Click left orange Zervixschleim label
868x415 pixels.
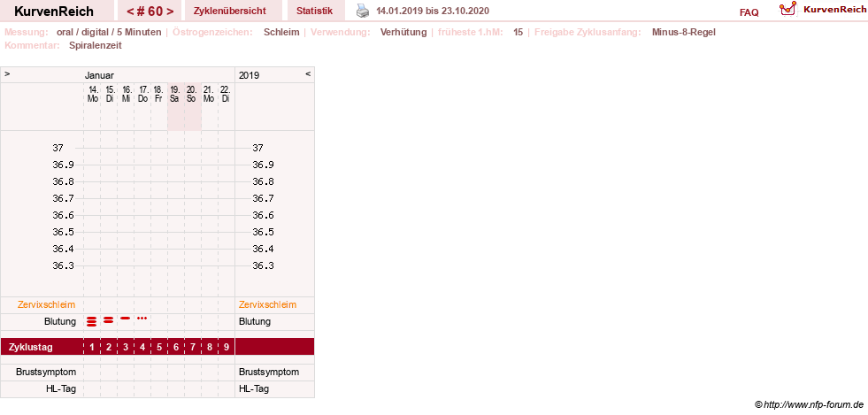pos(47,305)
